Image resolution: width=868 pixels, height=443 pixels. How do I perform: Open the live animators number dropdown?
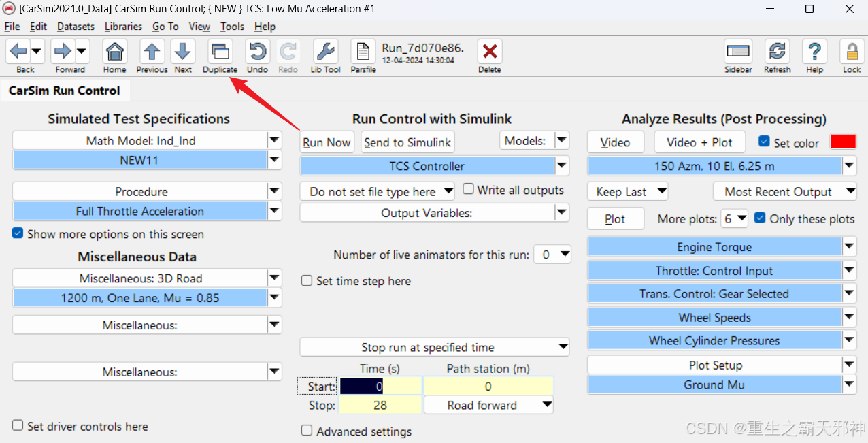pyautogui.click(x=552, y=255)
